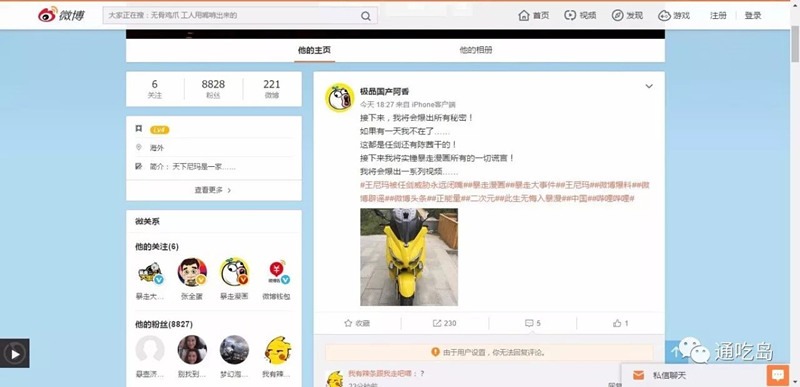Image resolution: width=800 pixels, height=387 pixels.
Task: Open the yellow scooter photo
Action: coord(409,257)
